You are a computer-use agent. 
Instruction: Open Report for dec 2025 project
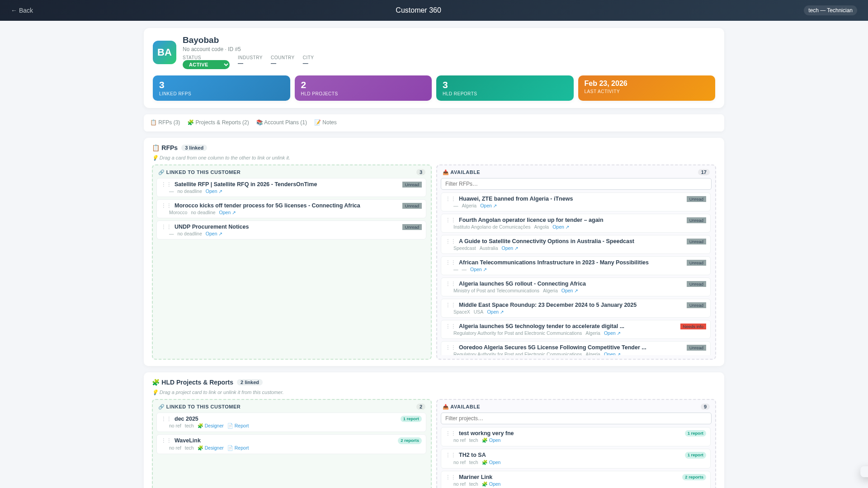pos(238,426)
